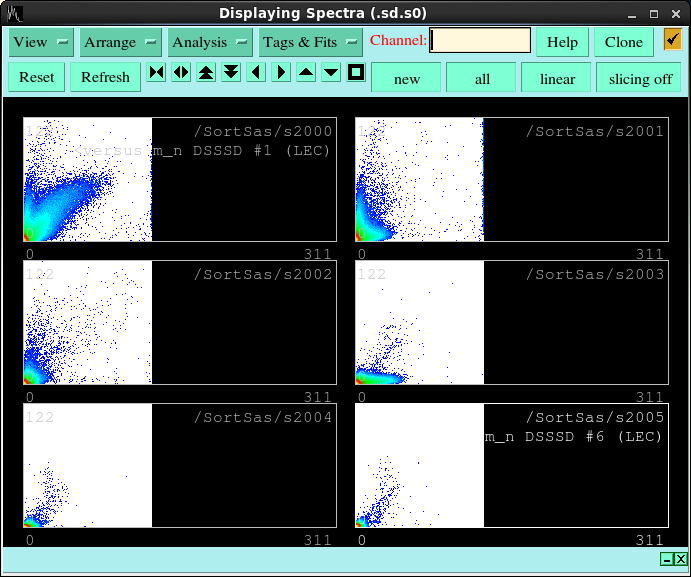The height and width of the screenshot is (577, 691).
Task: Open the Help button
Action: [562, 42]
